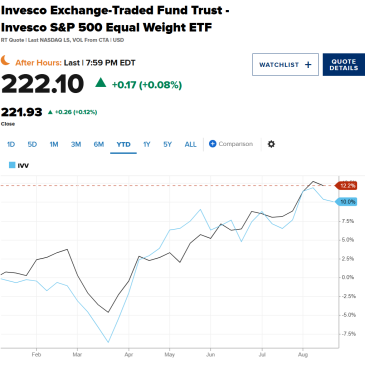Click the blue 10.0% IVV marker
This screenshot has height=365, width=365.
point(346,202)
